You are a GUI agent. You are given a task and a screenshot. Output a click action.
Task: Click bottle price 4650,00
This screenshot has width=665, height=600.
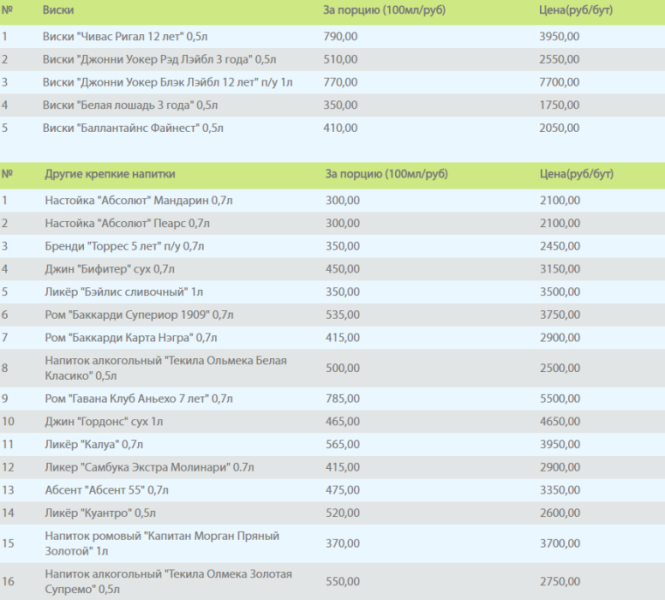(x=560, y=421)
